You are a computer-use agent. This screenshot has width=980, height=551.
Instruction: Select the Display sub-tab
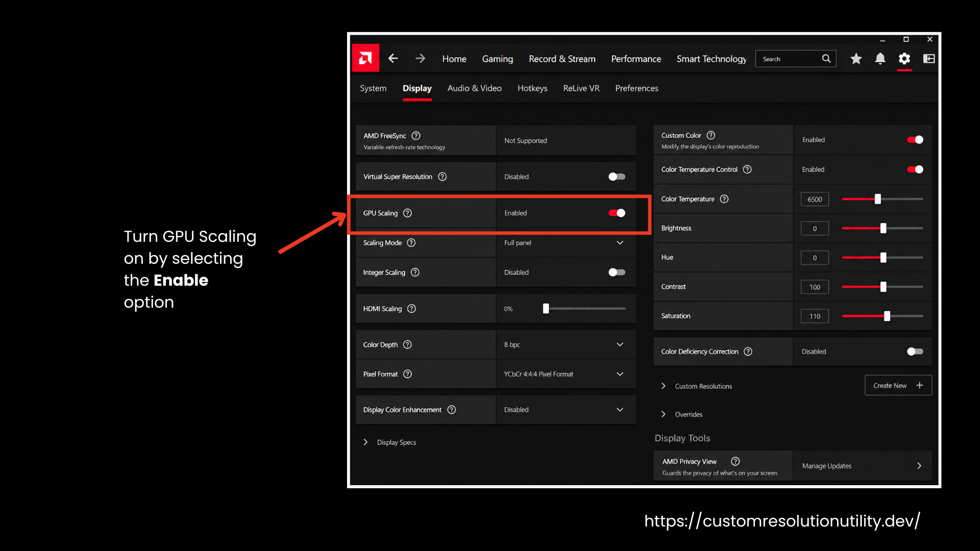click(417, 88)
